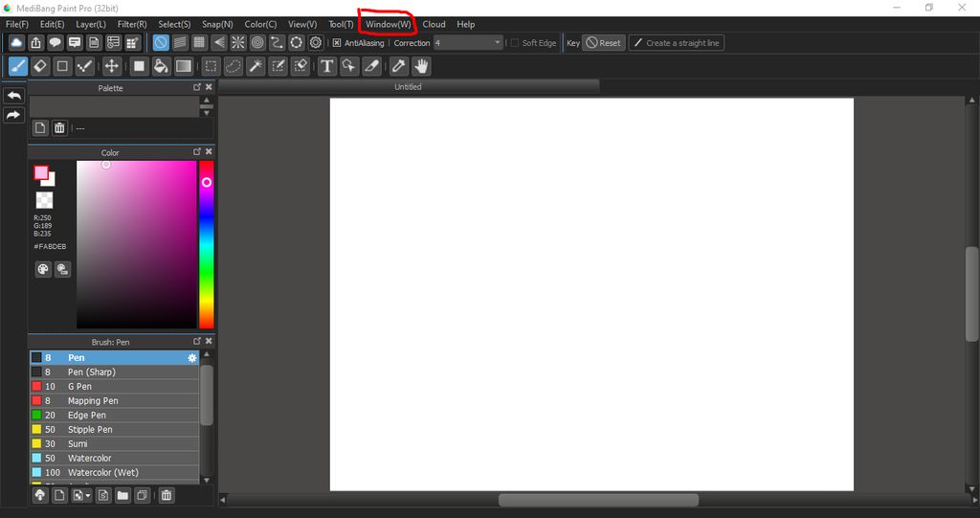
Task: Enable crisscross grid snap
Action: [x=199, y=42]
